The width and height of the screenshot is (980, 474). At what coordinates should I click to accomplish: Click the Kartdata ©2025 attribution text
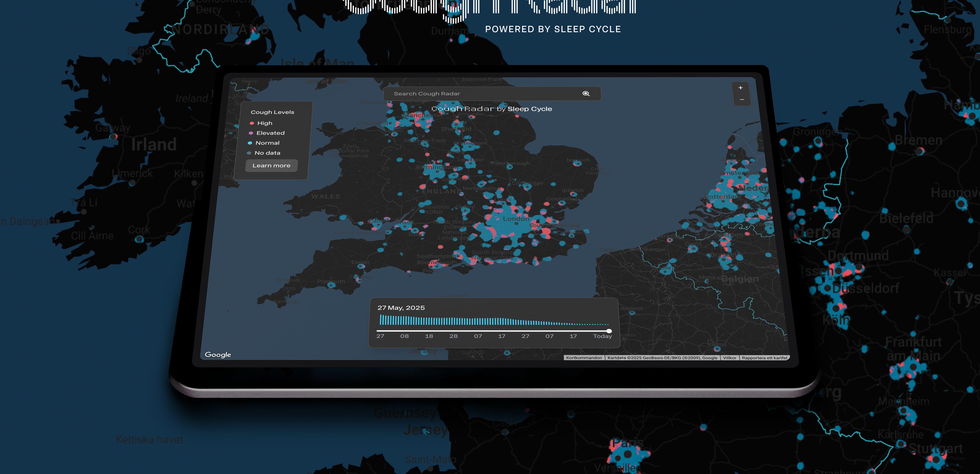pos(662,358)
